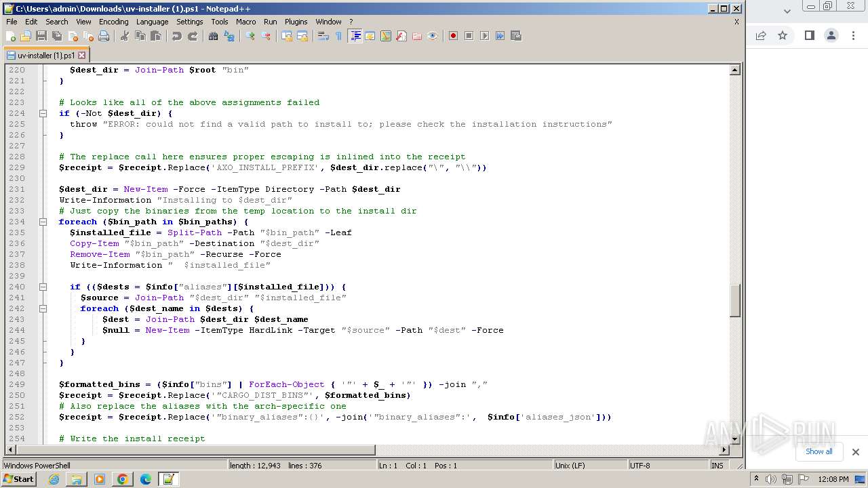Open the Language menu
This screenshot has width=868, height=488.
(152, 22)
